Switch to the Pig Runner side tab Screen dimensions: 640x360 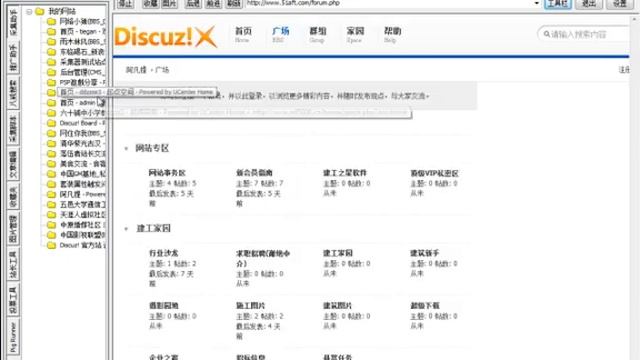click(13, 338)
